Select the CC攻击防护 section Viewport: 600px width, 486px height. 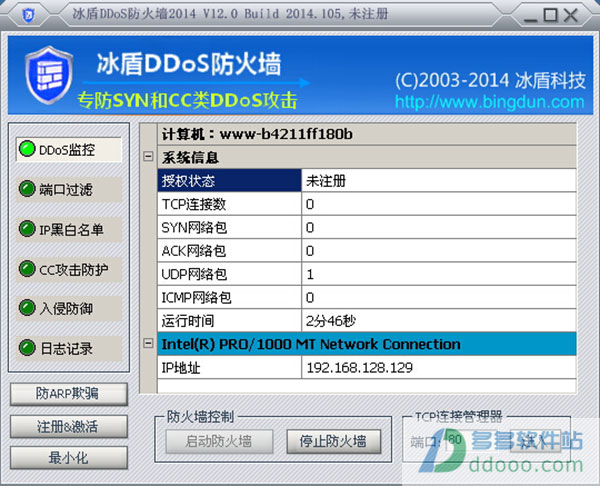coord(69,269)
